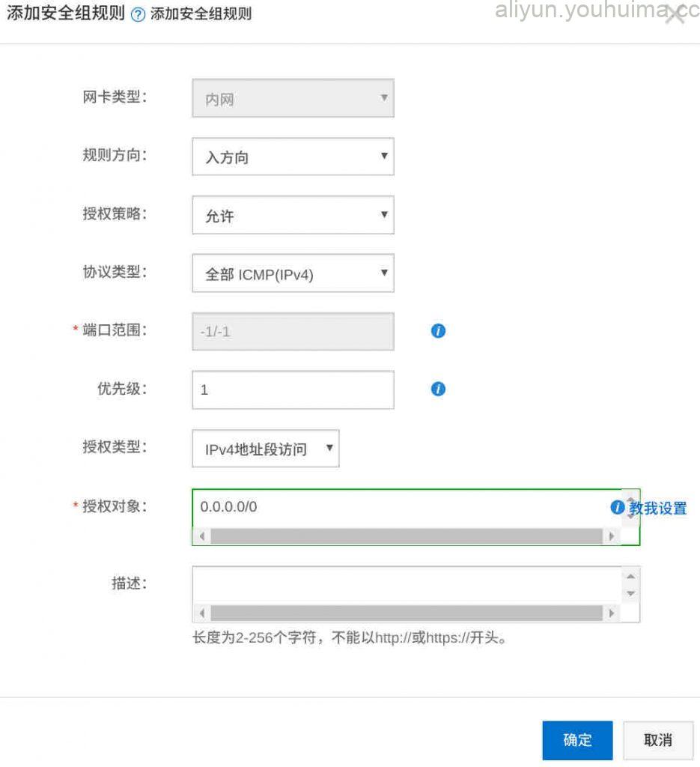Close the add security group rule dialog
This screenshot has height=767, width=700.
[675, 13]
